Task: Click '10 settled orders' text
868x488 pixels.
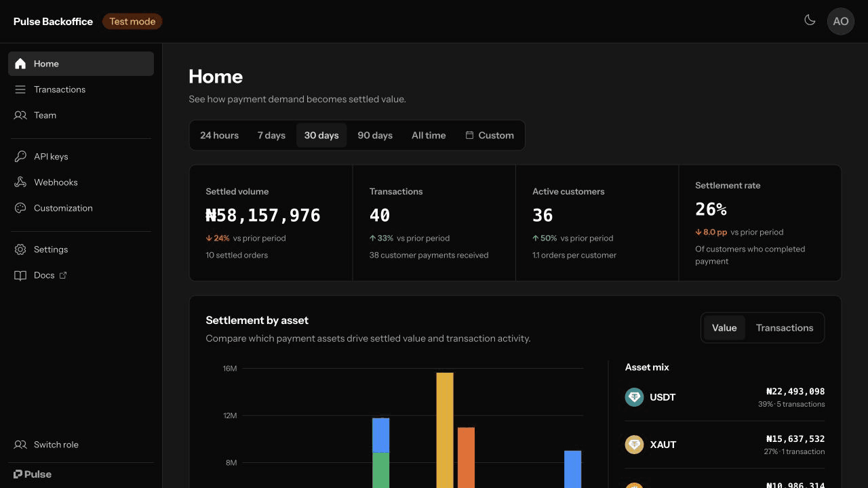Action: pos(237,256)
